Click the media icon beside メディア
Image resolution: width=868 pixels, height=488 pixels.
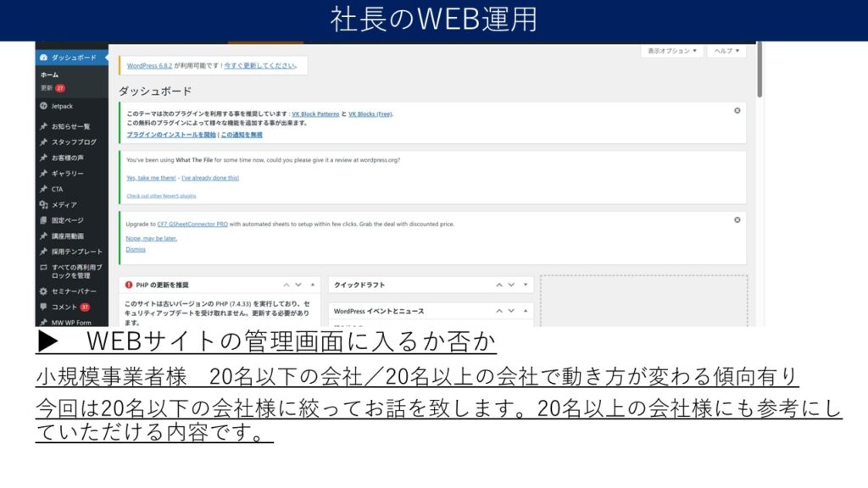(x=42, y=205)
